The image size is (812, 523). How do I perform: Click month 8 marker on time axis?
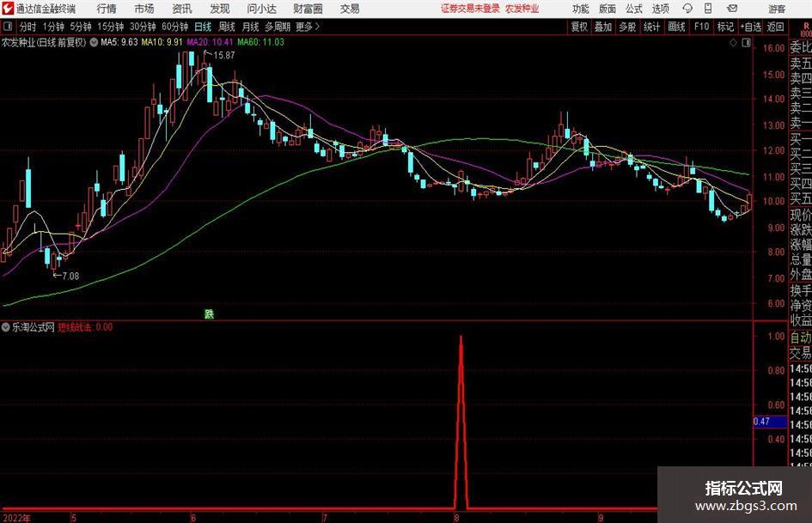coord(456,518)
